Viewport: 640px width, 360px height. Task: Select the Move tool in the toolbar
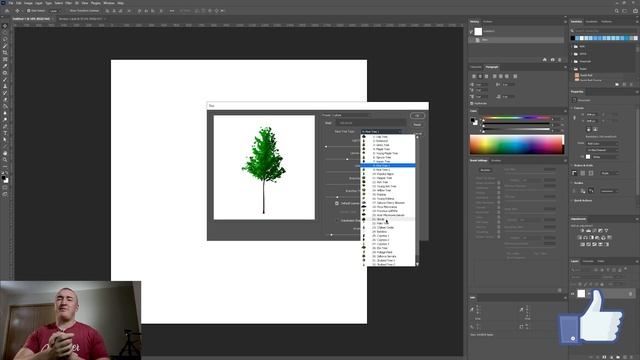pyautogui.click(x=5, y=26)
